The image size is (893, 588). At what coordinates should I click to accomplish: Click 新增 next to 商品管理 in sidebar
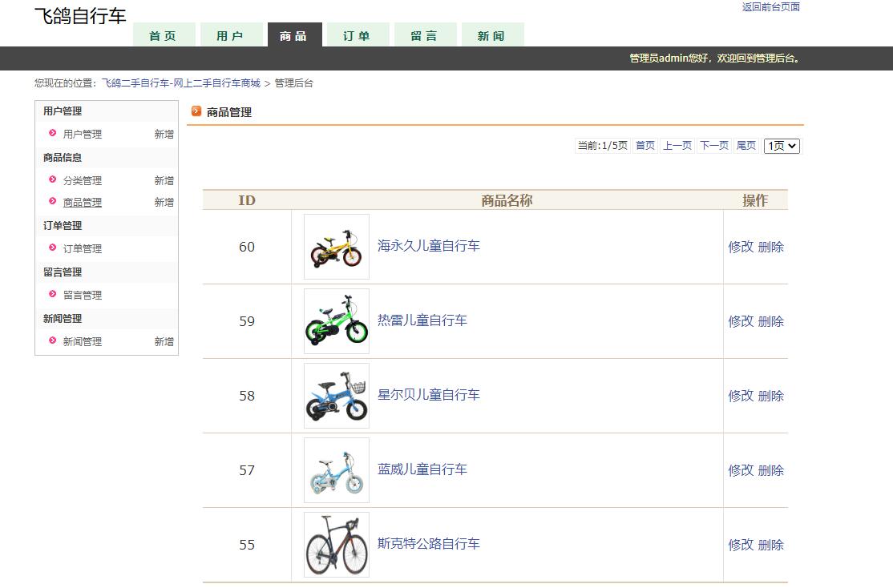point(163,202)
